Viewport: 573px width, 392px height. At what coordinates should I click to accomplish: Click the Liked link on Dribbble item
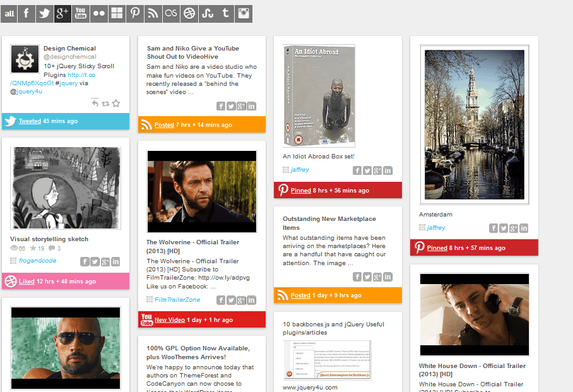(27, 281)
